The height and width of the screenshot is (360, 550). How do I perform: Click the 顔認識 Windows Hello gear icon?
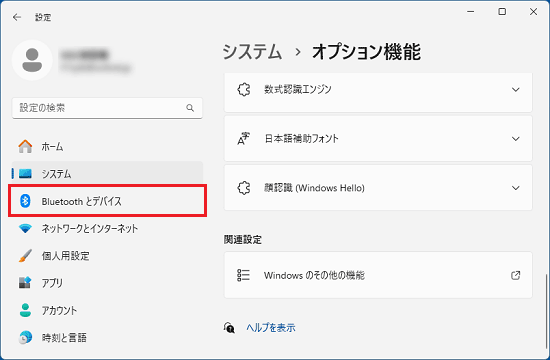point(244,188)
